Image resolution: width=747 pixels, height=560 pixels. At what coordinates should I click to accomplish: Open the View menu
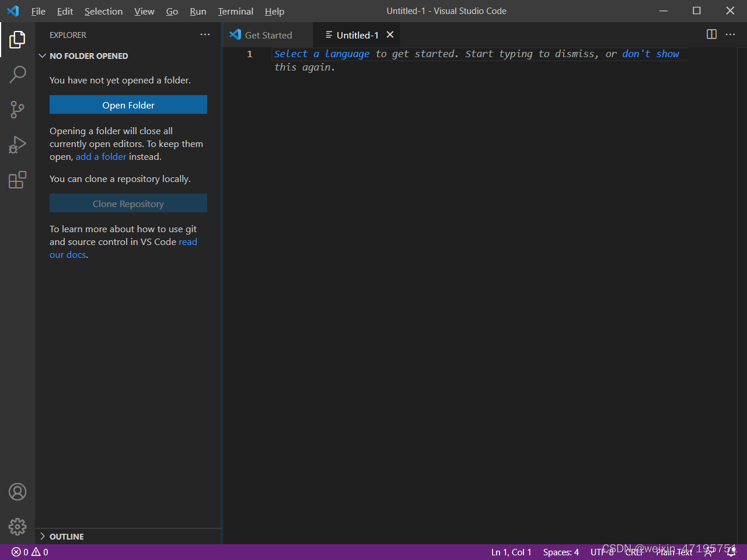click(x=144, y=11)
